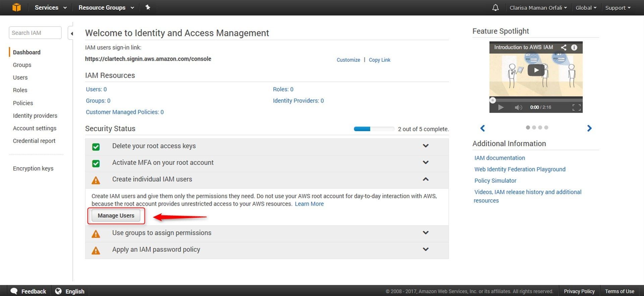Collapse Create individual IAM users chevron

click(x=426, y=179)
